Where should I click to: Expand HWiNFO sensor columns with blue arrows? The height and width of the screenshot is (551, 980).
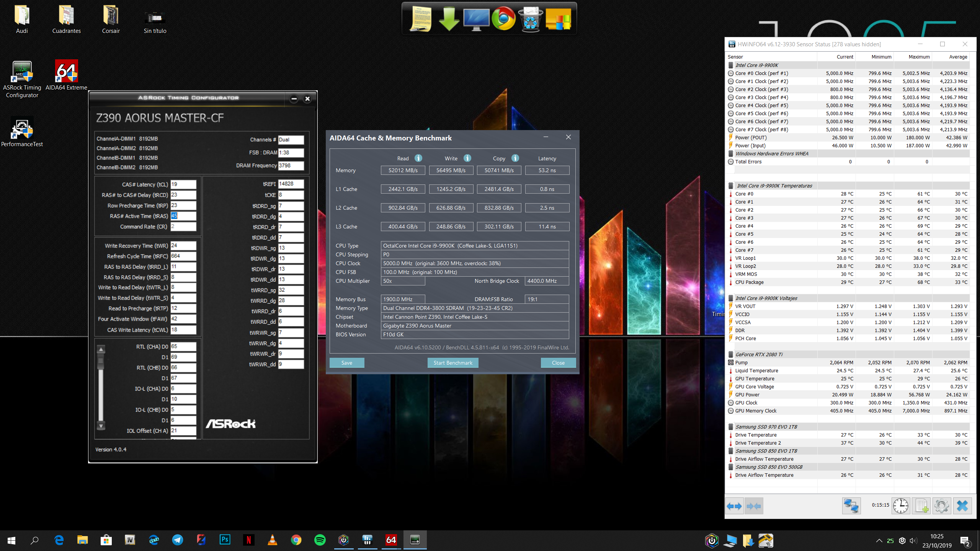[x=734, y=506]
